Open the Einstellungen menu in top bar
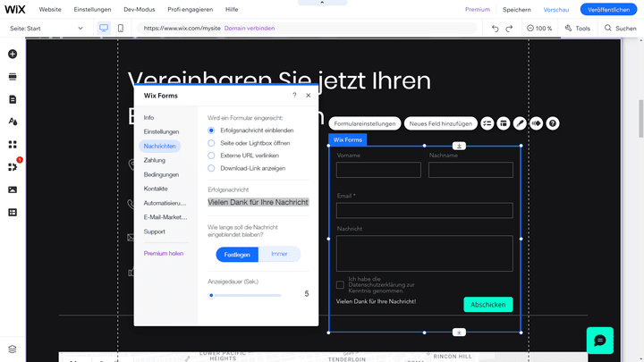The image size is (644, 362). coord(92,10)
